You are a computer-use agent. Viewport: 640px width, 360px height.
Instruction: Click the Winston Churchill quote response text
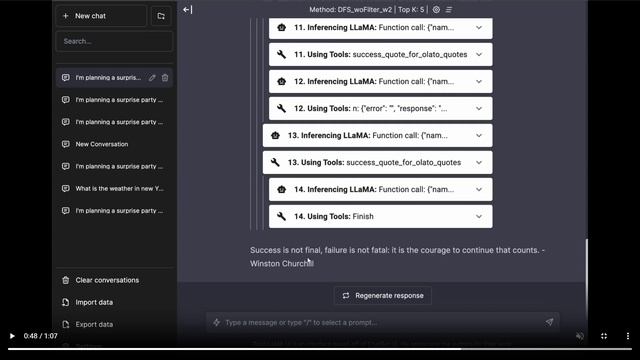click(x=397, y=257)
